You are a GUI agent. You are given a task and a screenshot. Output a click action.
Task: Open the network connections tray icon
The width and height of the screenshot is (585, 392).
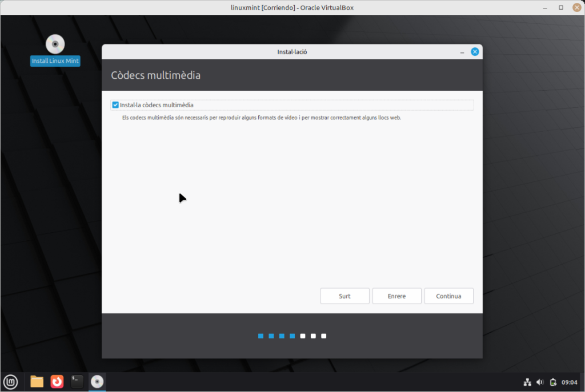pos(527,382)
